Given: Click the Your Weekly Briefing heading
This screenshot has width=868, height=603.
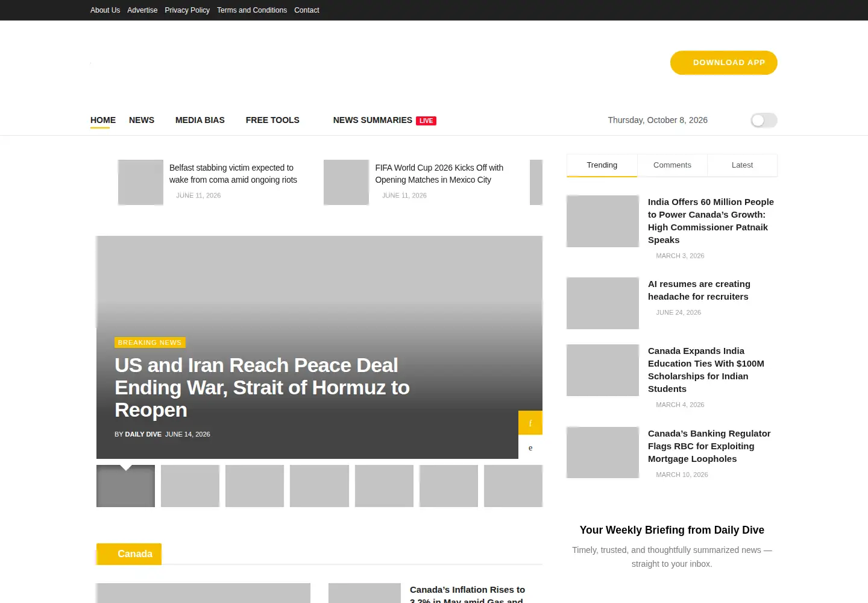Looking at the screenshot, I should (672, 530).
